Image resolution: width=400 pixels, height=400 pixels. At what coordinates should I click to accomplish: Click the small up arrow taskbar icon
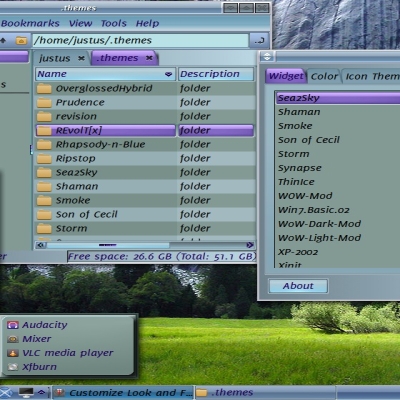pyautogui.click(x=42, y=393)
